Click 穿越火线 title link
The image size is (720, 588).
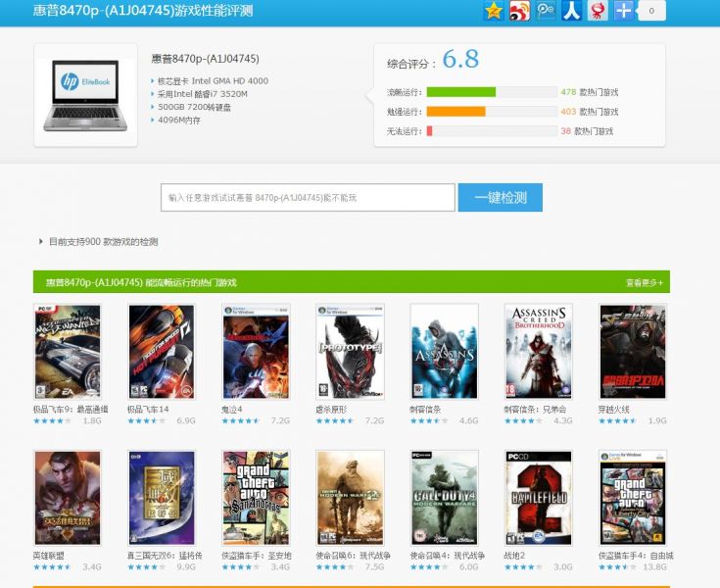[x=614, y=410]
